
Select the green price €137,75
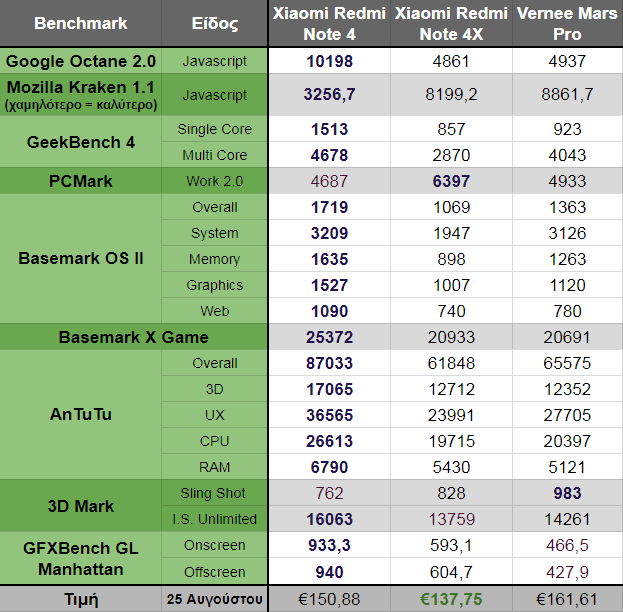click(x=451, y=599)
